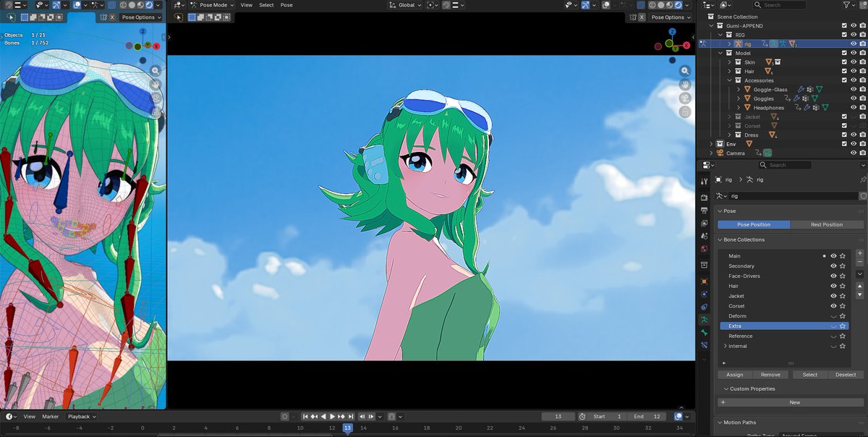Viewport: 868px width, 437px height.
Task: Toggle X-axis mirror in main viewport
Action: (x=642, y=17)
